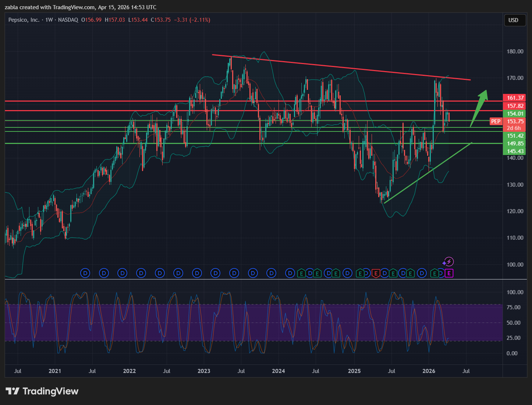Click the 180.00 price scale label
The image size is (532, 405).
tap(515, 52)
